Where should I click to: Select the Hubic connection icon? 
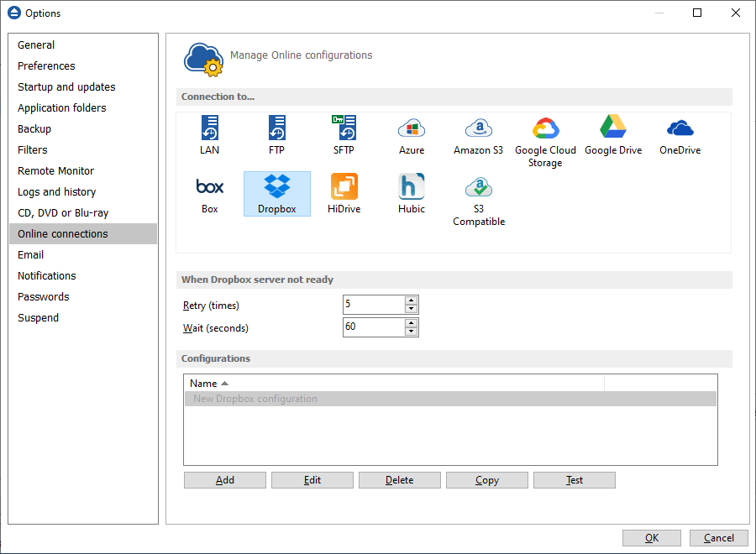(412, 194)
